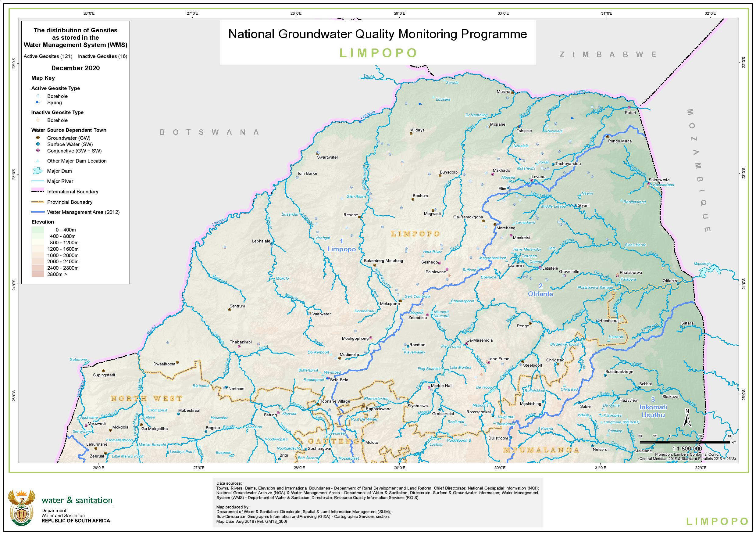Click the Water Management Area line sample

pyautogui.click(x=37, y=212)
